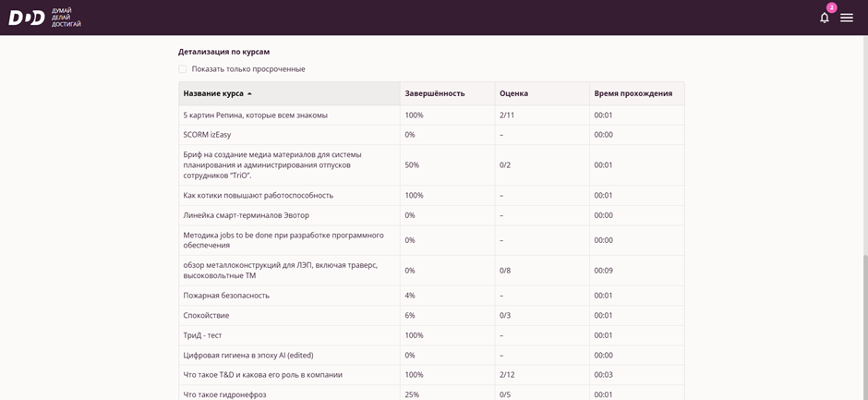
Task: Sort by the Название курса column header
Action: pyautogui.click(x=213, y=93)
